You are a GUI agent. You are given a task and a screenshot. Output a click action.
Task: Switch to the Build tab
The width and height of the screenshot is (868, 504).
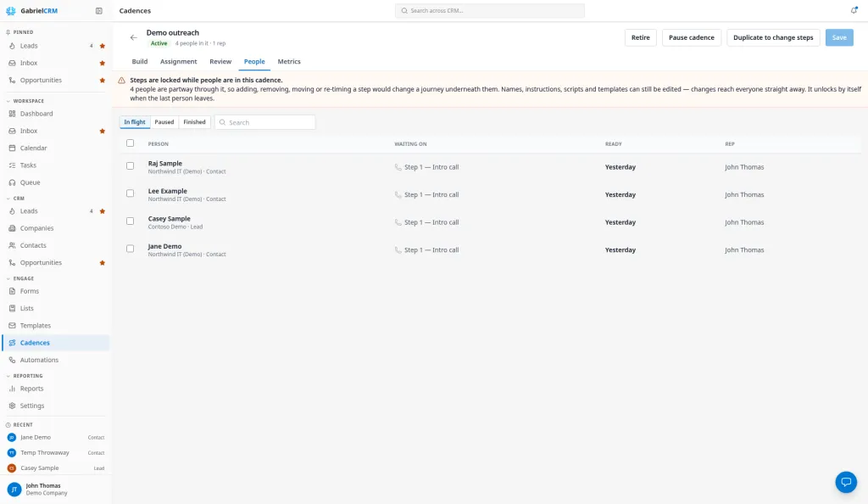coord(140,61)
